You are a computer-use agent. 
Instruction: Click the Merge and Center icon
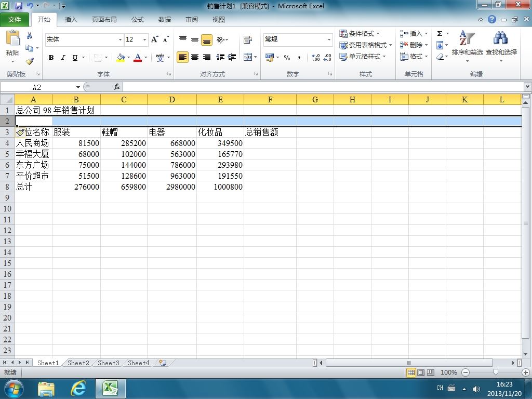point(248,57)
